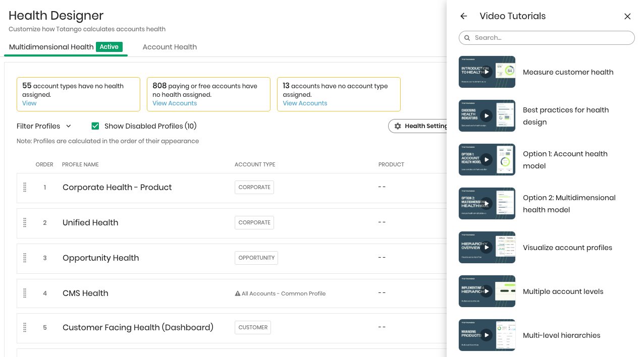The image size is (644, 357).
Task: Uncheck Show Disabled Profiles checkbox
Action: pyautogui.click(x=95, y=126)
